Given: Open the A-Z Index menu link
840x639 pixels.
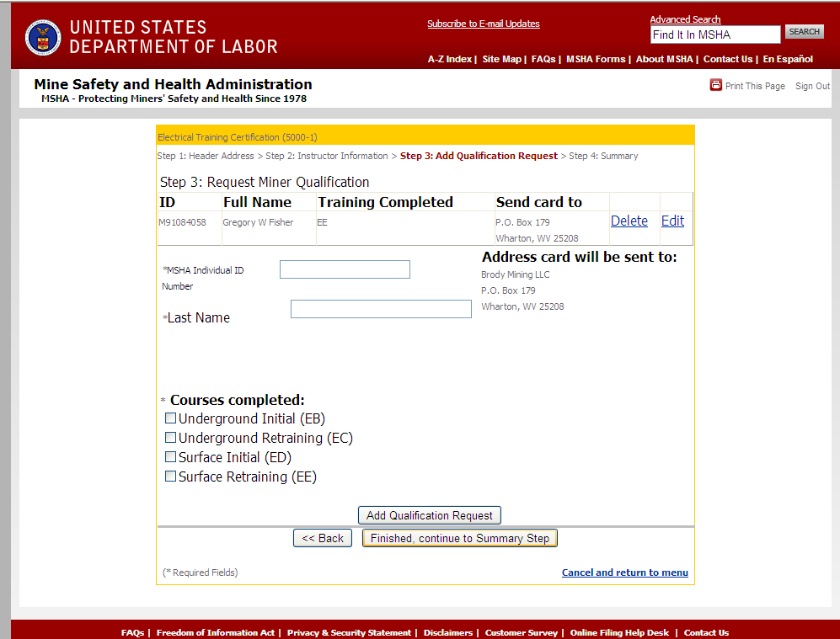Looking at the screenshot, I should [449, 59].
